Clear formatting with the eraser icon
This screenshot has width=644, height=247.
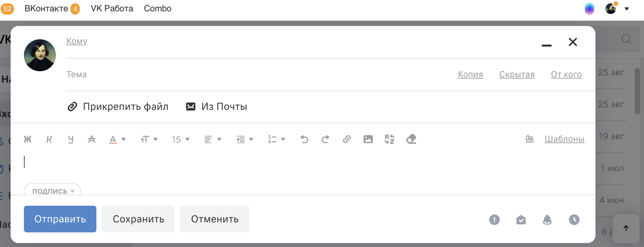pos(411,139)
